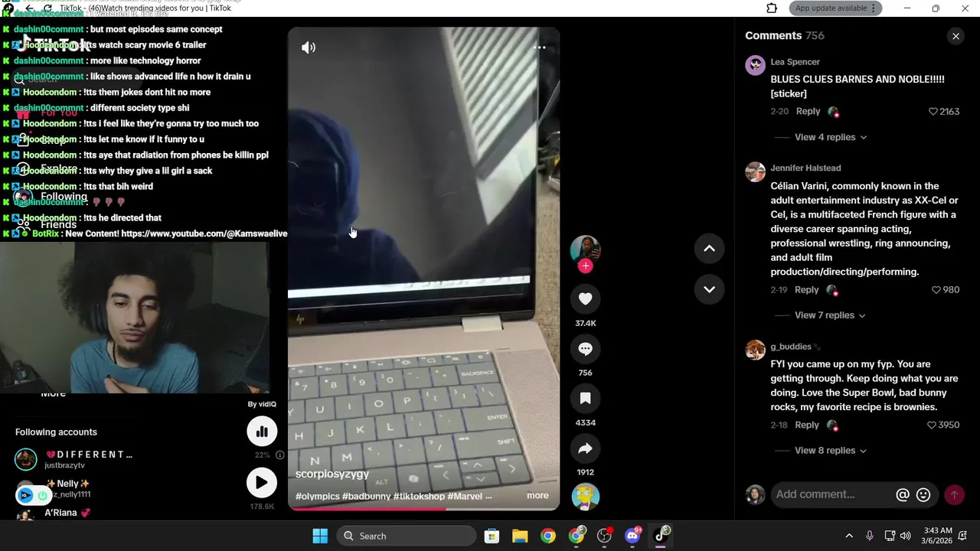Open File Explorer from the taskbar

520,536
